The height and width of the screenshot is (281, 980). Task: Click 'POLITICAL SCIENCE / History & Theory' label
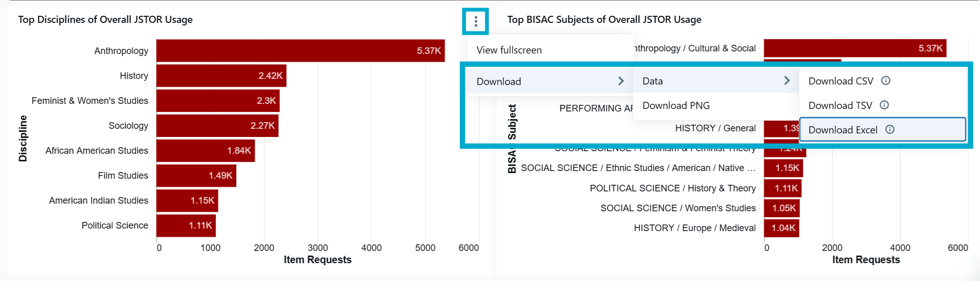[673, 188]
